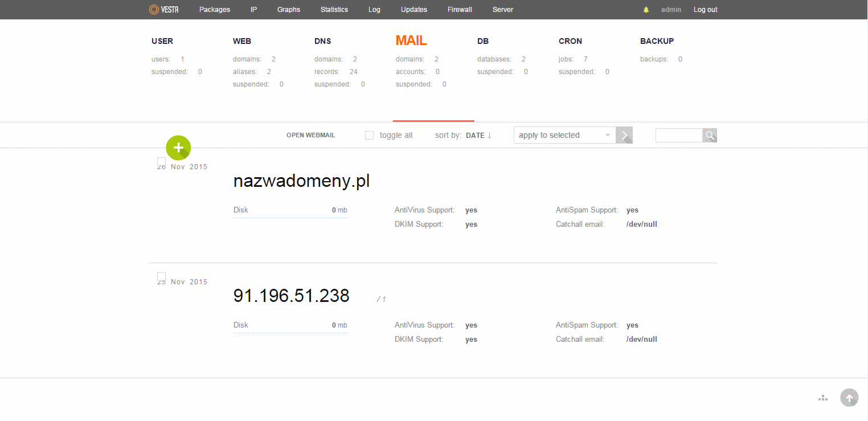Check the toggle all checkbox

[x=369, y=135]
